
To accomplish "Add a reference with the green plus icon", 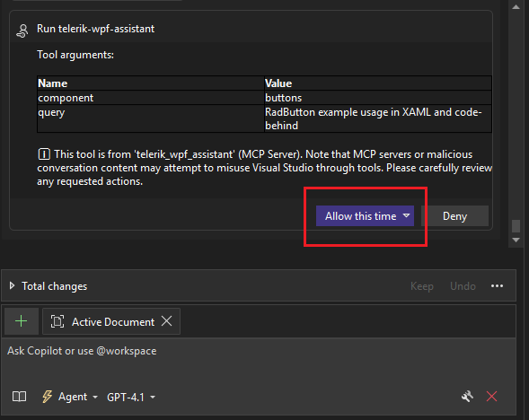I will tap(22, 321).
